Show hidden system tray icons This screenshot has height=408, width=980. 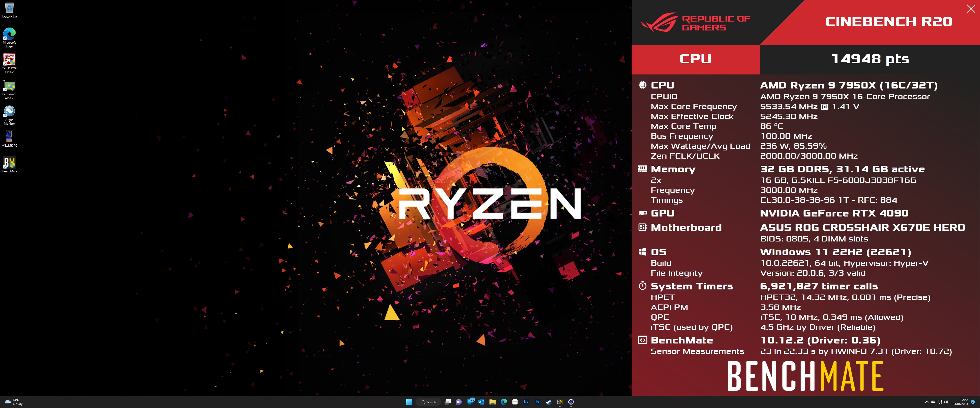coord(927,402)
